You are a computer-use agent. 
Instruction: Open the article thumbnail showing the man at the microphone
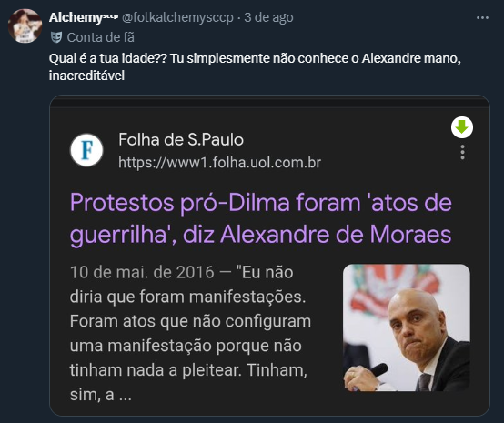[407, 327]
